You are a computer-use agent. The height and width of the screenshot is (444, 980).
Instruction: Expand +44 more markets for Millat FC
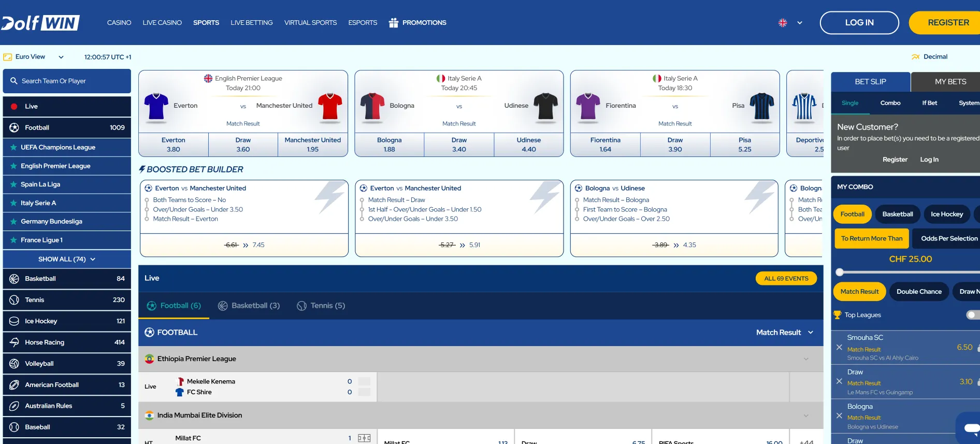[x=806, y=441]
